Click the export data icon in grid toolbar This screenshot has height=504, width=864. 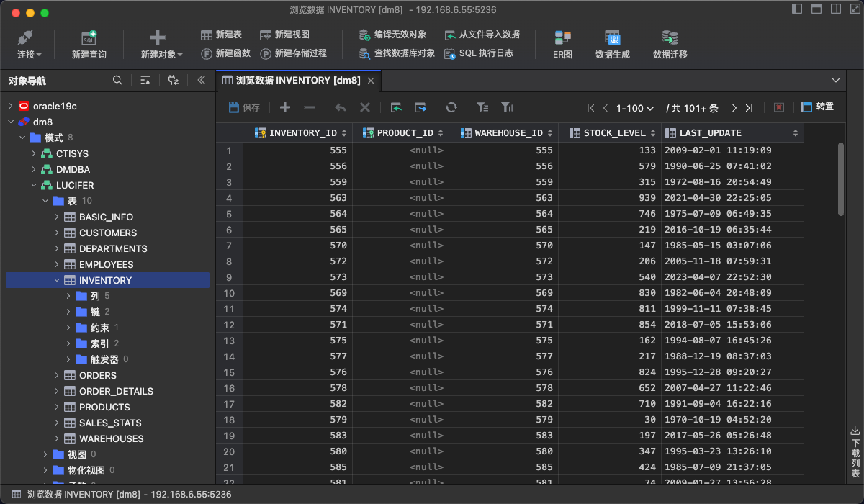pos(420,107)
